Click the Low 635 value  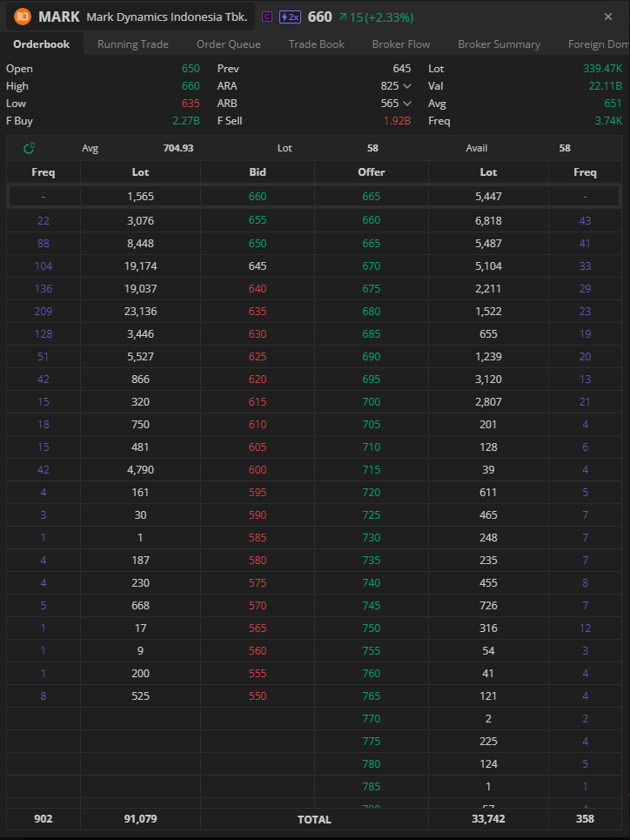(191, 104)
